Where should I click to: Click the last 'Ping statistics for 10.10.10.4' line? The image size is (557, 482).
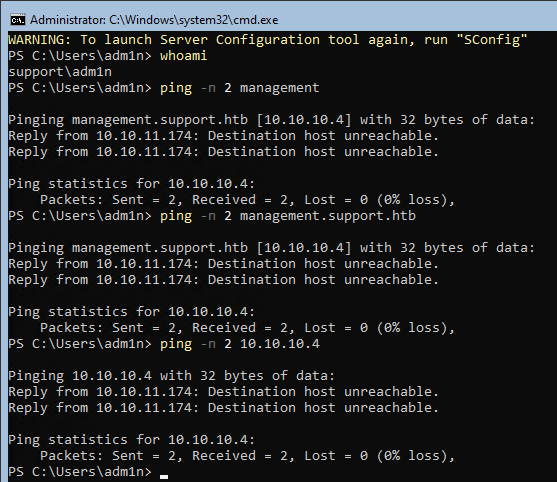coord(131,439)
